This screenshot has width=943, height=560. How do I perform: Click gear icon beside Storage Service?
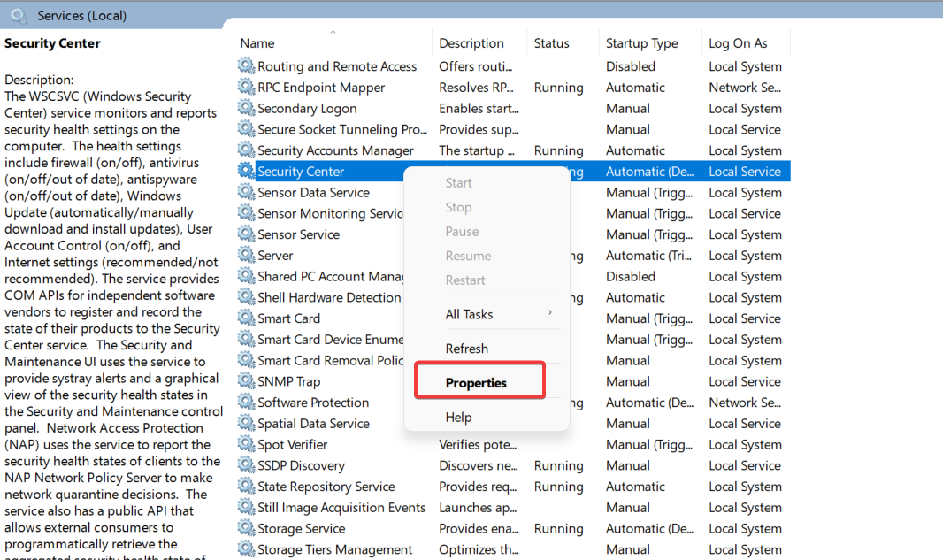tap(246, 527)
